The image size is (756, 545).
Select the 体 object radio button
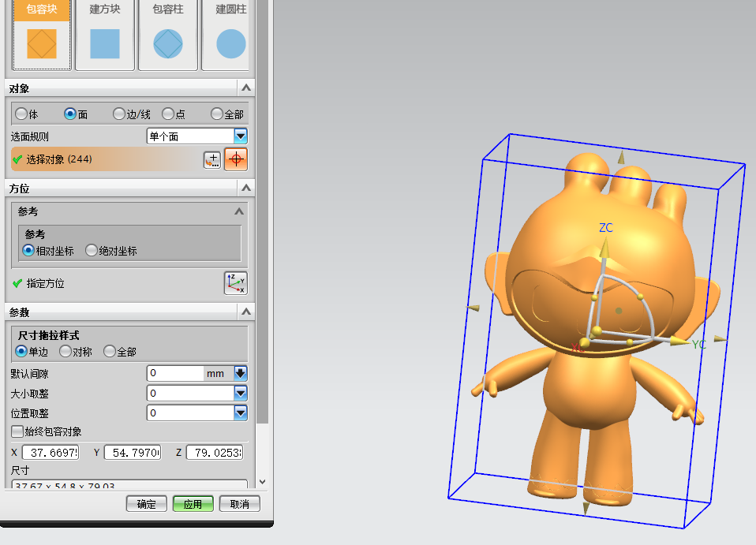click(21, 114)
